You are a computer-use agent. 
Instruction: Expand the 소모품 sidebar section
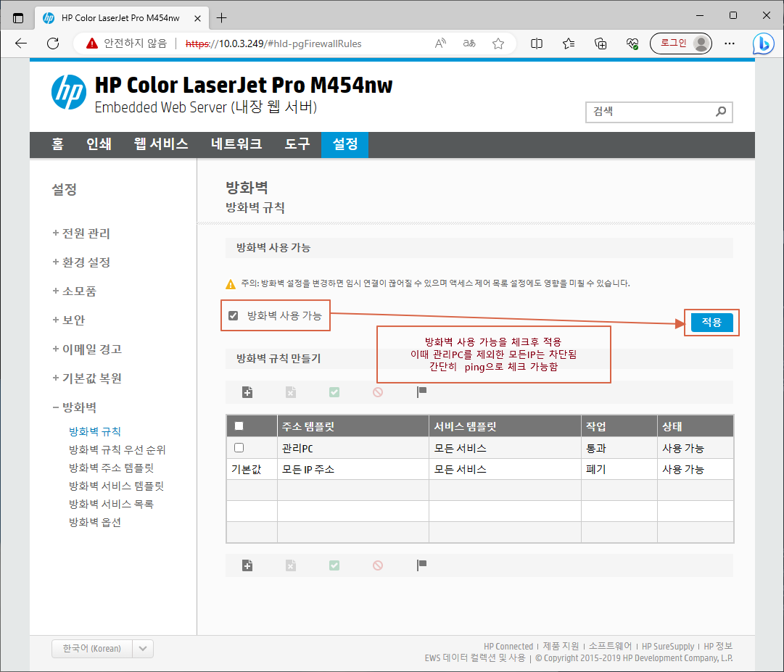[x=74, y=291]
